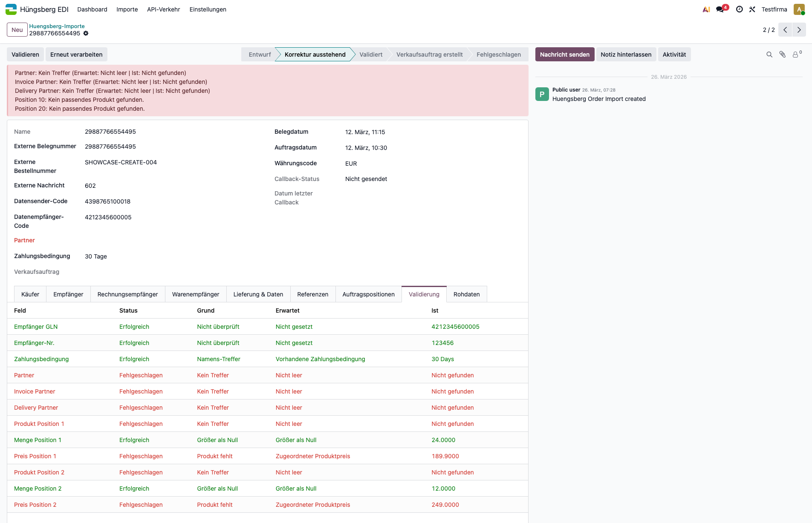
Task: Open the AI assistant icon
Action: tap(706, 9)
